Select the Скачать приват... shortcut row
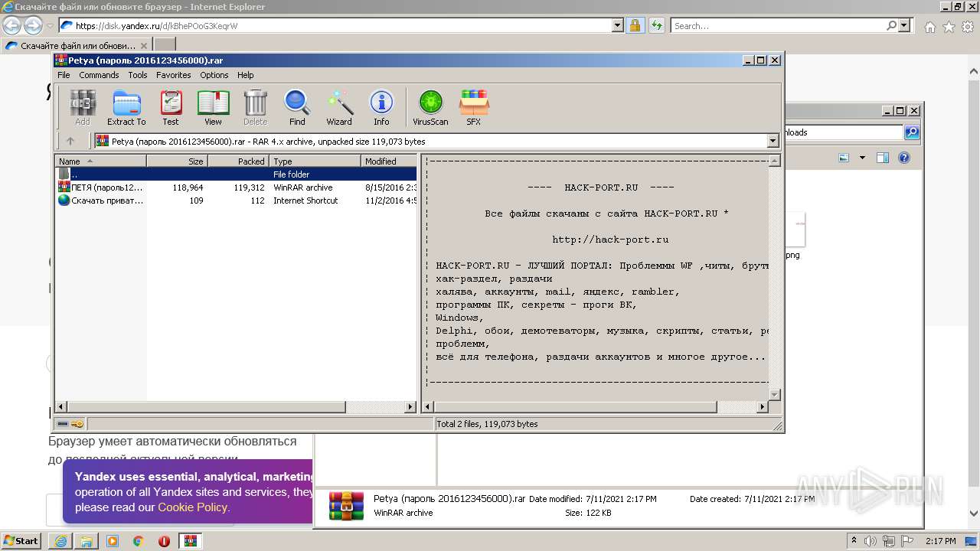 pos(236,200)
